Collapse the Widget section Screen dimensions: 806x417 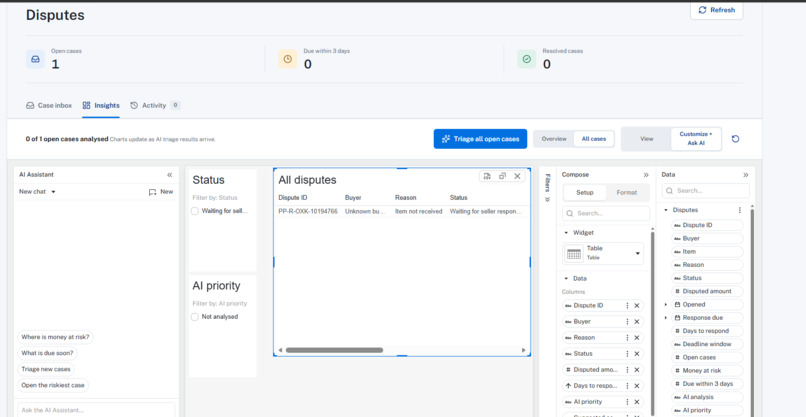(x=566, y=233)
